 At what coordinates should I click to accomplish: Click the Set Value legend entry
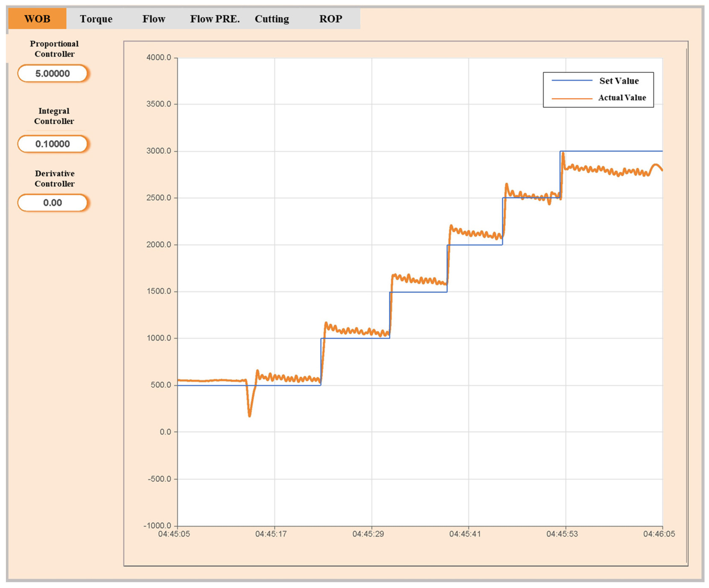coord(619,81)
